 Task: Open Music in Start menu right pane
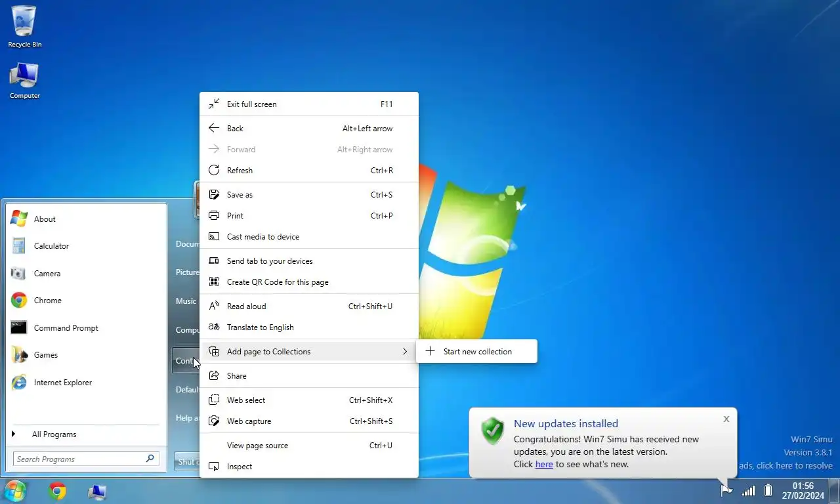pos(186,301)
